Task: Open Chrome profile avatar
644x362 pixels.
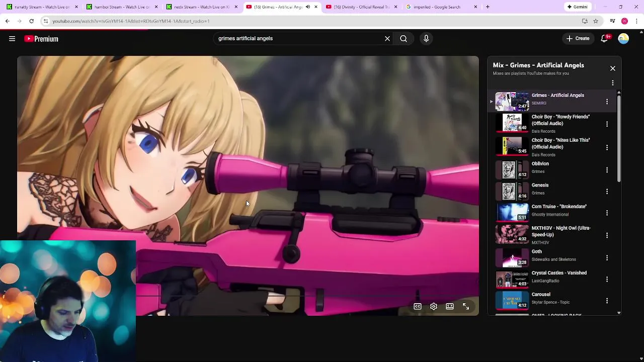Action: 624,21
